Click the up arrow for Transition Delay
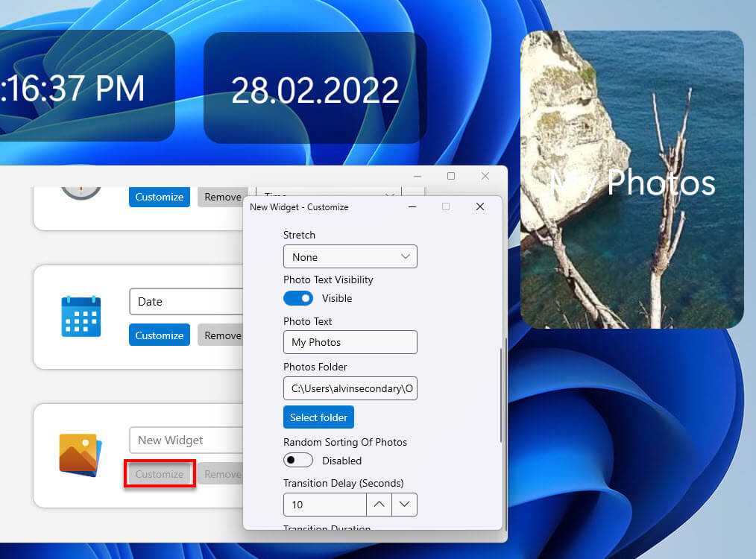The height and width of the screenshot is (559, 756). 379,505
